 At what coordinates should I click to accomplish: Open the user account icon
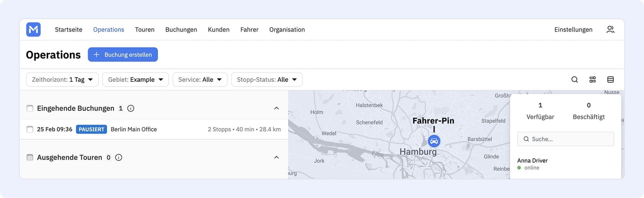pyautogui.click(x=610, y=30)
